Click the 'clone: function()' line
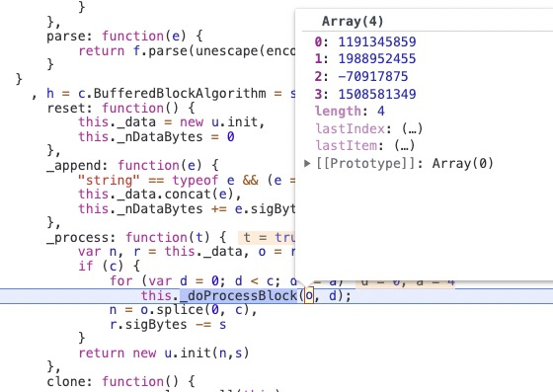553x392 pixels. pyautogui.click(x=120, y=381)
